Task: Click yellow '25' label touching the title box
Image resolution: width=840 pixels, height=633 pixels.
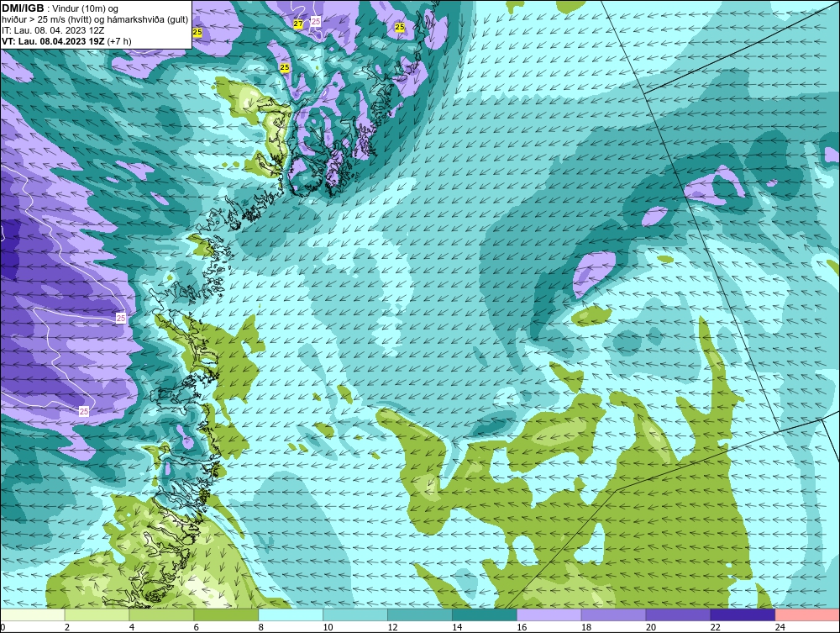Action: [197, 32]
